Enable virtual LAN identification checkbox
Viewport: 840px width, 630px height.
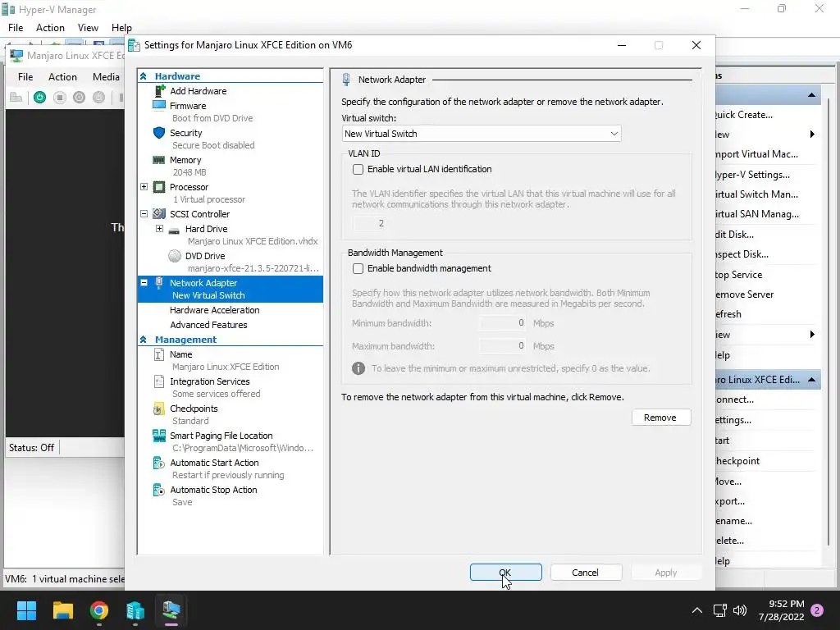[x=358, y=169]
